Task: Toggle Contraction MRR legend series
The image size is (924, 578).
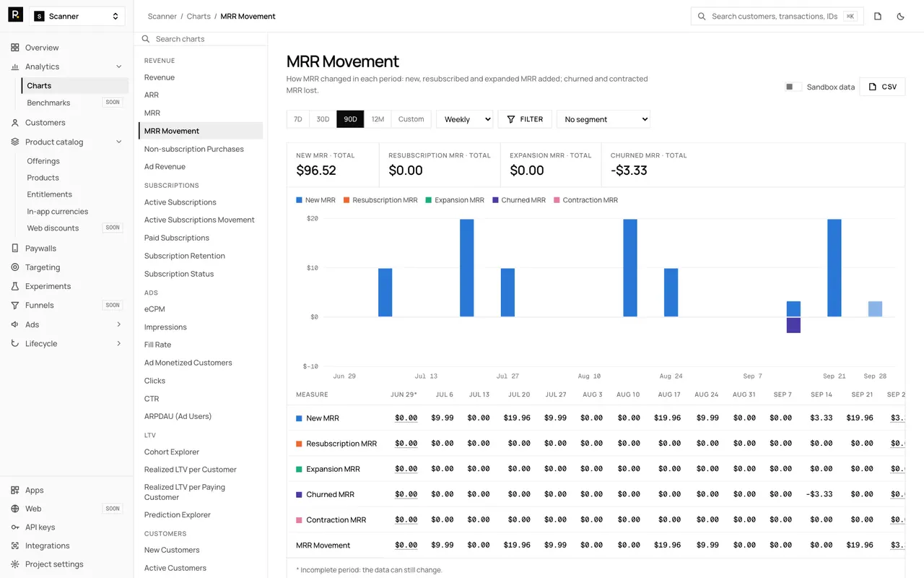Action: click(x=585, y=200)
